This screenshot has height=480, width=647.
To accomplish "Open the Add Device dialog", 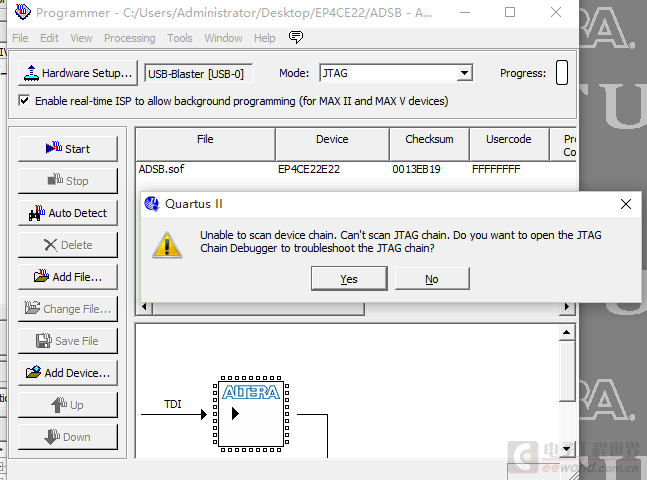I will [x=68, y=373].
